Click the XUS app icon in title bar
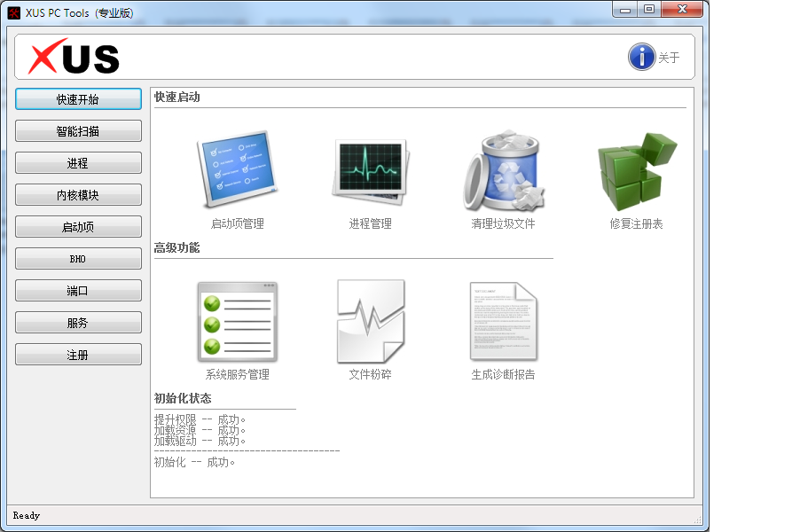 point(14,12)
